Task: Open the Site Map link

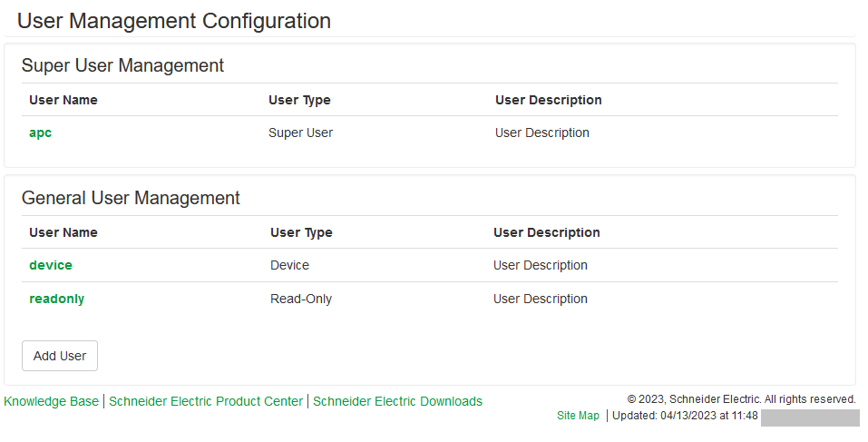Action: click(x=578, y=416)
